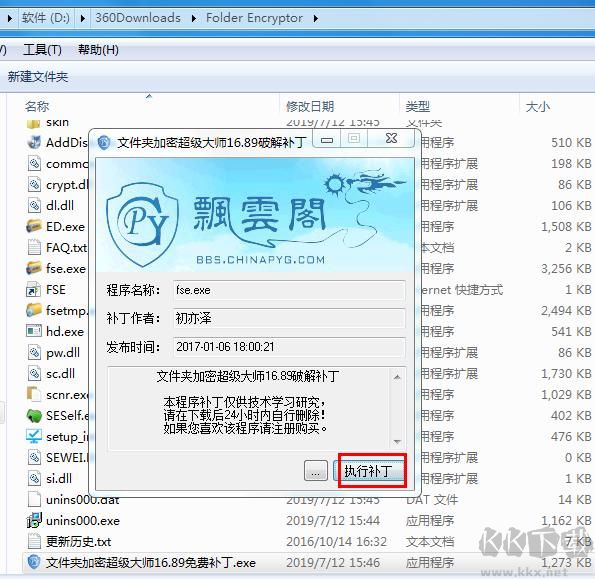This screenshot has width=595, height=579.
Task: Expand arrow after 软件 (D:) breadcrumb
Action: pyautogui.click(x=83, y=18)
